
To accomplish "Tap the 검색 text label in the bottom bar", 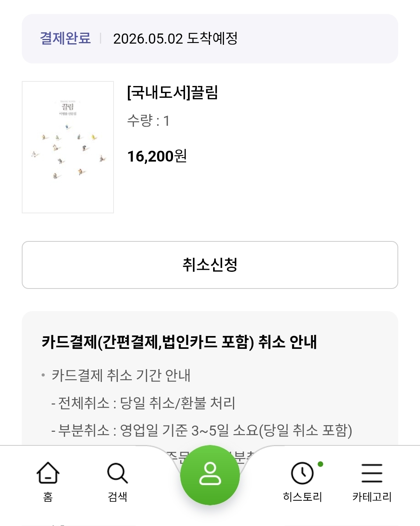I will [x=117, y=497].
